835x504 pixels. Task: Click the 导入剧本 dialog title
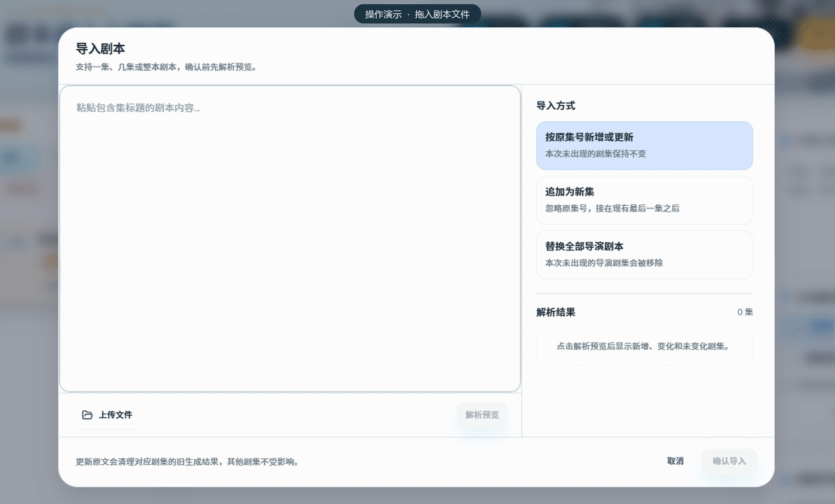point(100,48)
